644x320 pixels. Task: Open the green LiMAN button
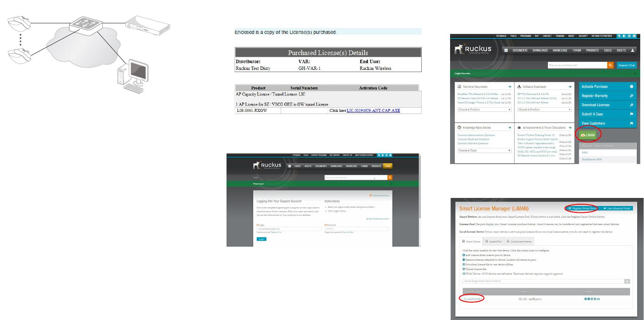tap(588, 135)
